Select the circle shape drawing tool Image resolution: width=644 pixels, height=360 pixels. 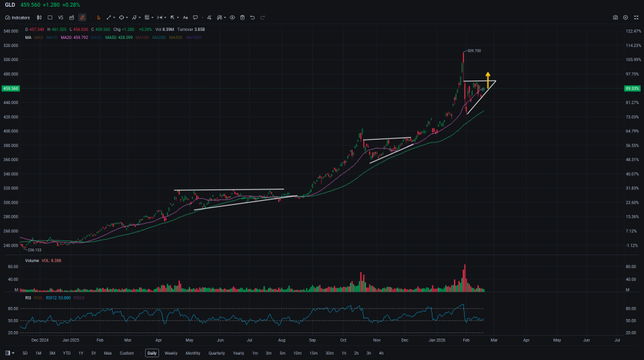122,17
